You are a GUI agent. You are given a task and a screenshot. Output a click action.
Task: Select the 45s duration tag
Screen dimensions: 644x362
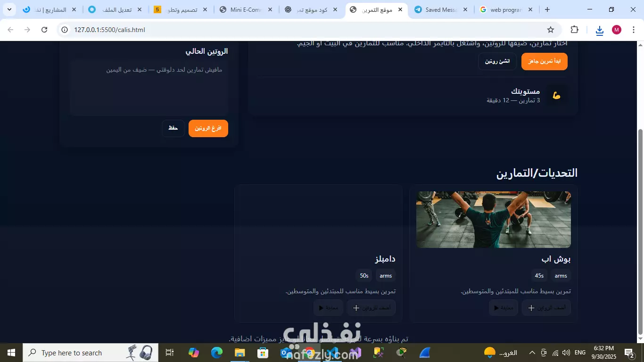pos(539,276)
